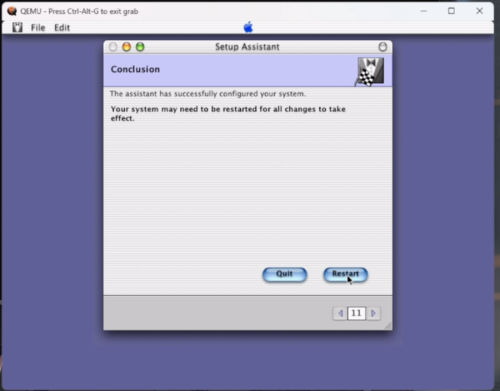Zoom Setup Assistant with the green button
Screen dimensions: 500x391
click(x=140, y=47)
